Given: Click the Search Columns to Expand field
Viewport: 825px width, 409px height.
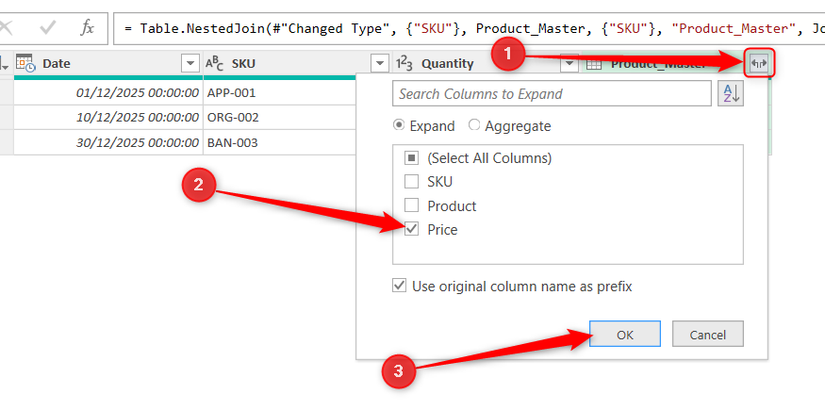Looking at the screenshot, I should point(551,94).
